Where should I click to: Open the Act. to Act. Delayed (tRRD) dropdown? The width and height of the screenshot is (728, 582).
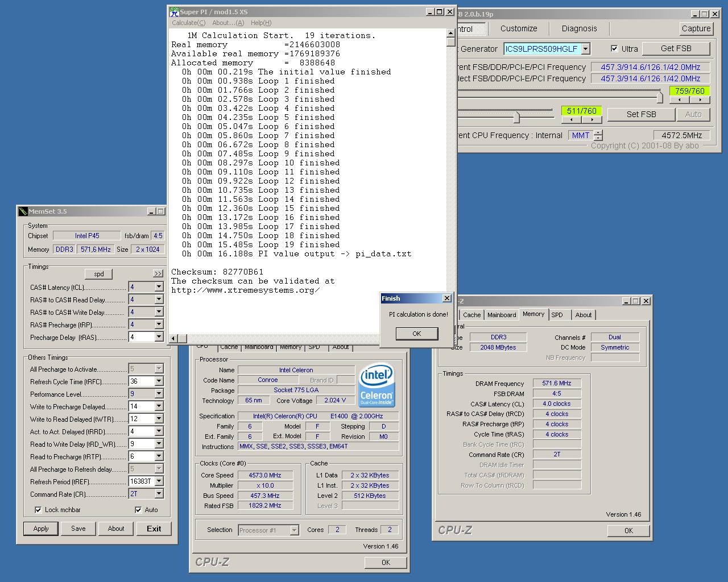coord(159,431)
